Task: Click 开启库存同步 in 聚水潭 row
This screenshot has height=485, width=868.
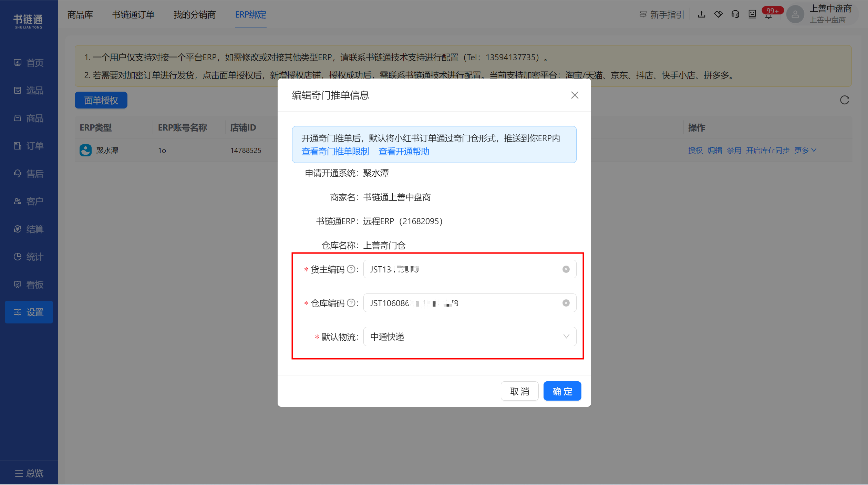Action: point(767,150)
